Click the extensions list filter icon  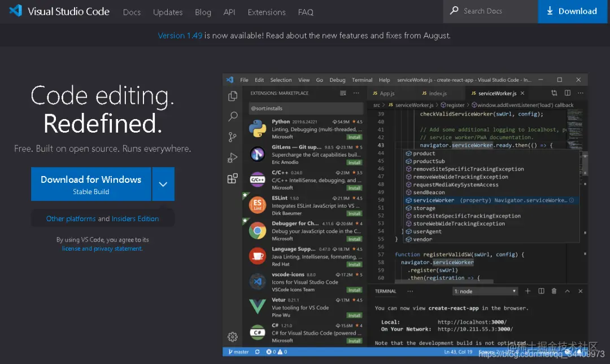(x=343, y=93)
